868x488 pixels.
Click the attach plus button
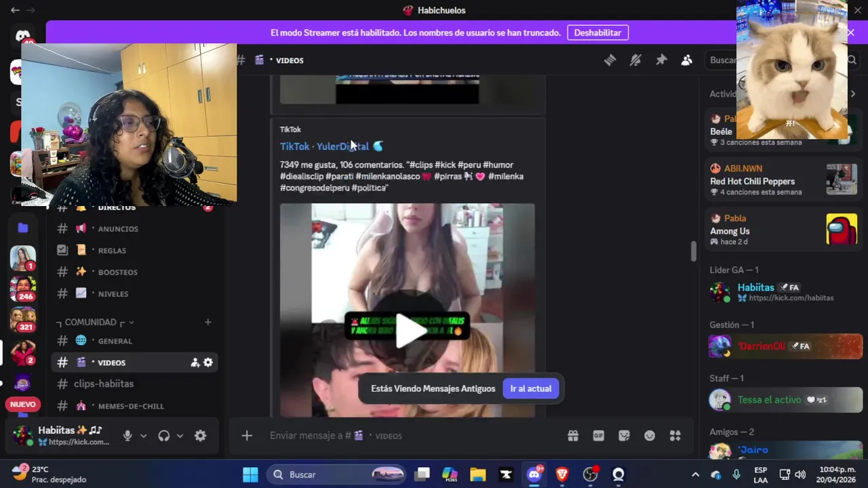[x=247, y=436]
